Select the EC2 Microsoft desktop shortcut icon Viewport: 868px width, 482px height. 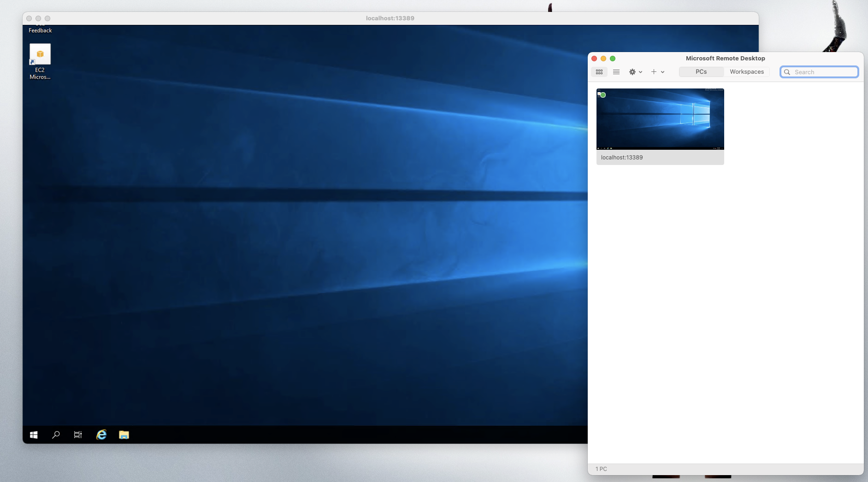pos(40,62)
